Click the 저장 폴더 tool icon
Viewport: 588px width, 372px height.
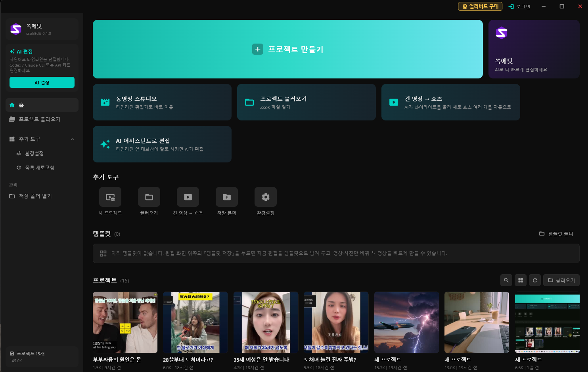(227, 197)
